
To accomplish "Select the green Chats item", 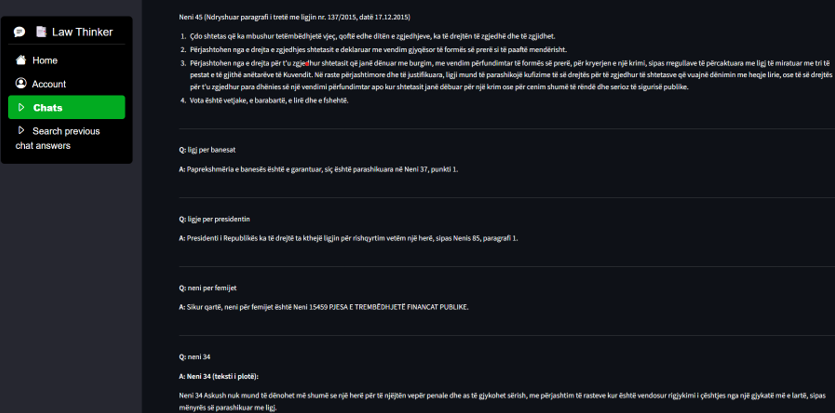I will pyautogui.click(x=66, y=107).
